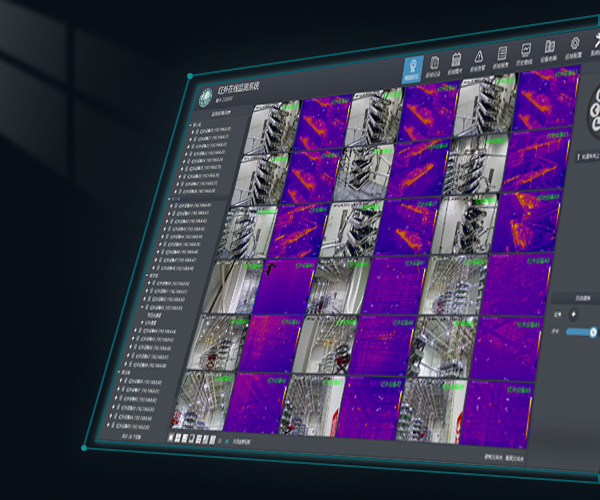Collapse the first device group in tree
This screenshot has height=500, width=600.
[x=191, y=125]
